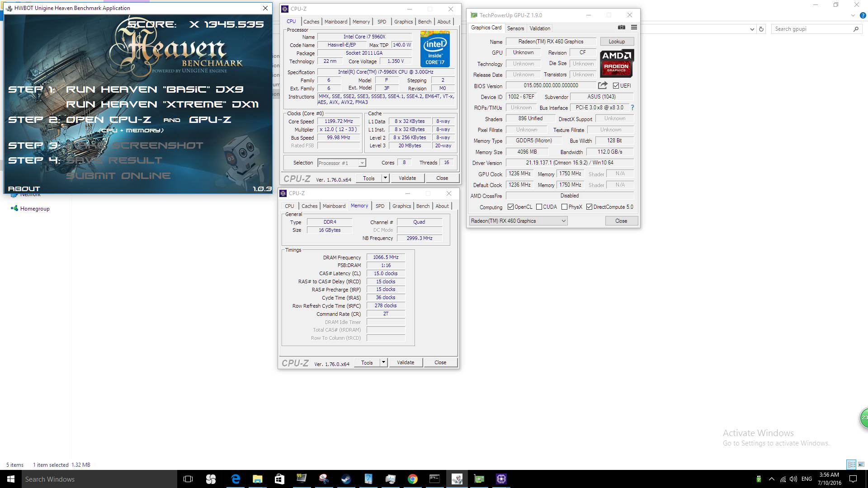Click the Intel Core i7 logo in CPU-Z
This screenshot has width=868, height=488.
(434, 49)
